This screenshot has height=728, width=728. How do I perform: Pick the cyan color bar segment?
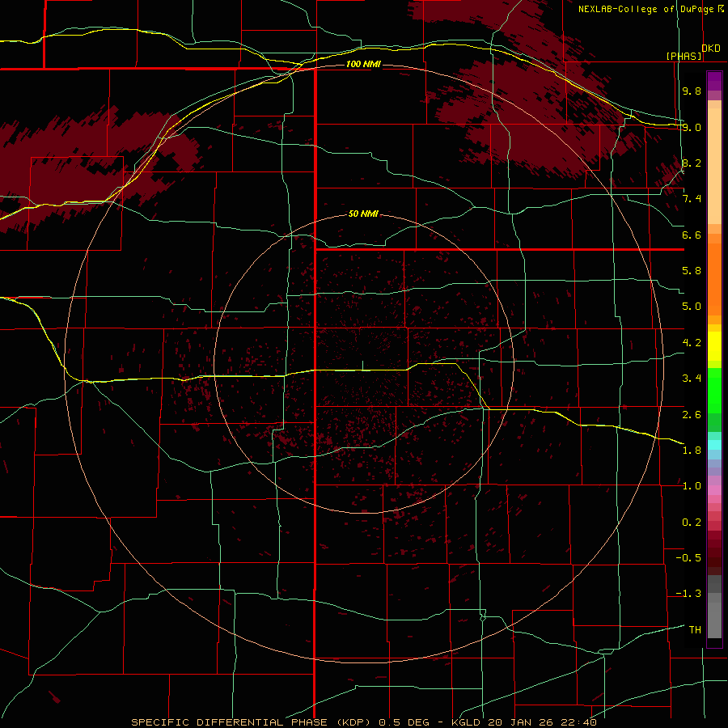point(714,444)
